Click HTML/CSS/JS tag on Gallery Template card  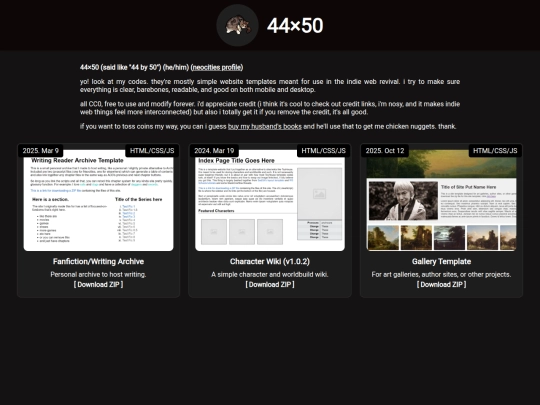pos(495,150)
